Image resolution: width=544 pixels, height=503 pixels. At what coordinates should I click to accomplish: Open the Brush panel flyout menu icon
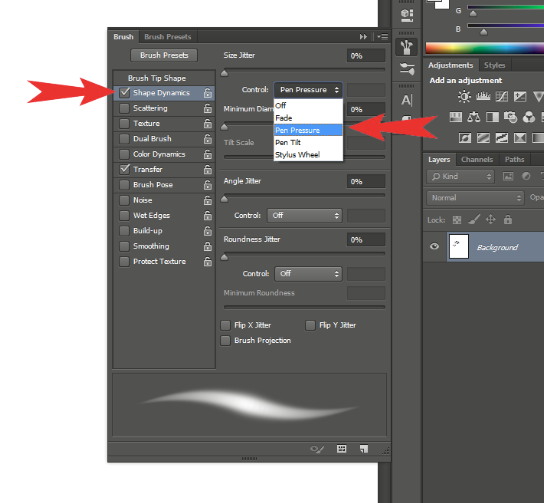point(383,36)
